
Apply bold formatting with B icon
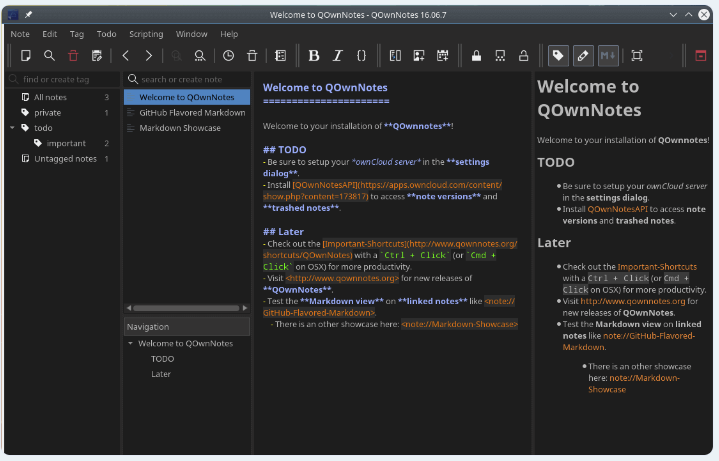(314, 56)
